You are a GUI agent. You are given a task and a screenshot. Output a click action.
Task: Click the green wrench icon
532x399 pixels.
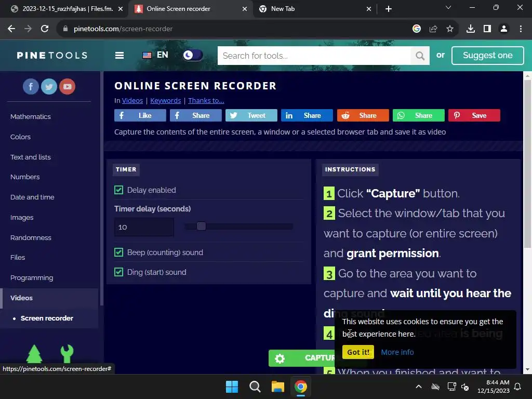coord(67,354)
